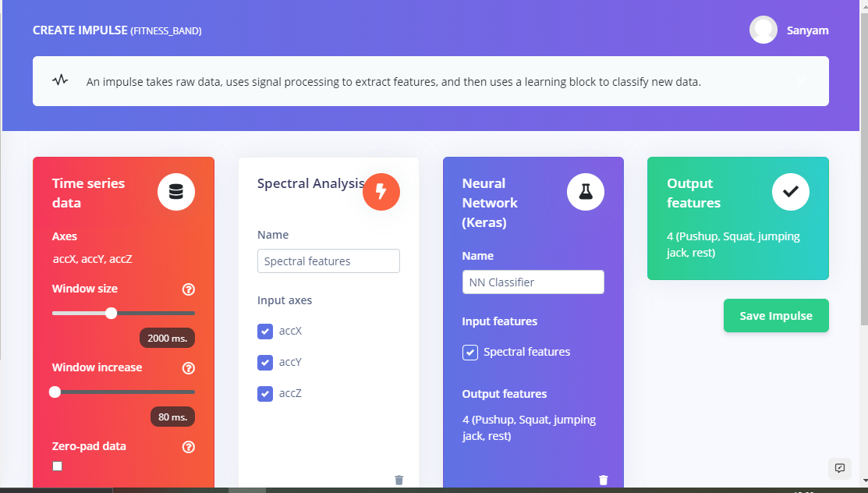Image resolution: width=868 pixels, height=493 pixels.
Task: Delete the Neural Network block via trash icon
Action: 604,480
